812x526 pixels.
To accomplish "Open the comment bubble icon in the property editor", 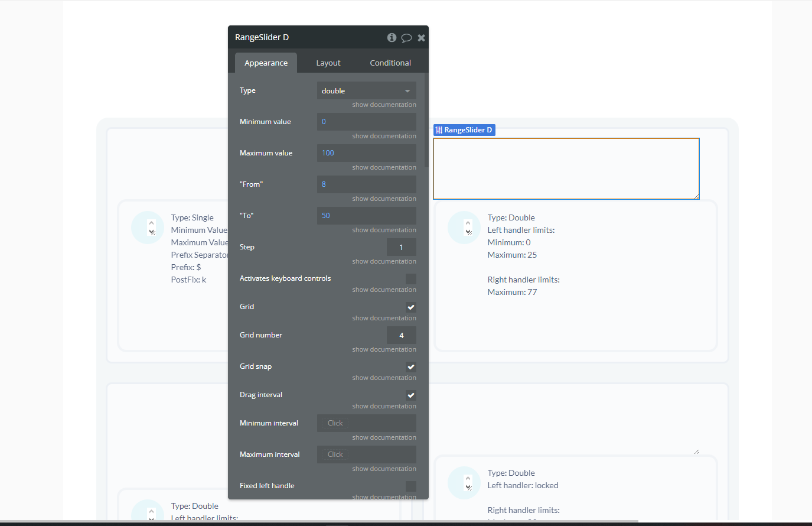I will (x=406, y=37).
